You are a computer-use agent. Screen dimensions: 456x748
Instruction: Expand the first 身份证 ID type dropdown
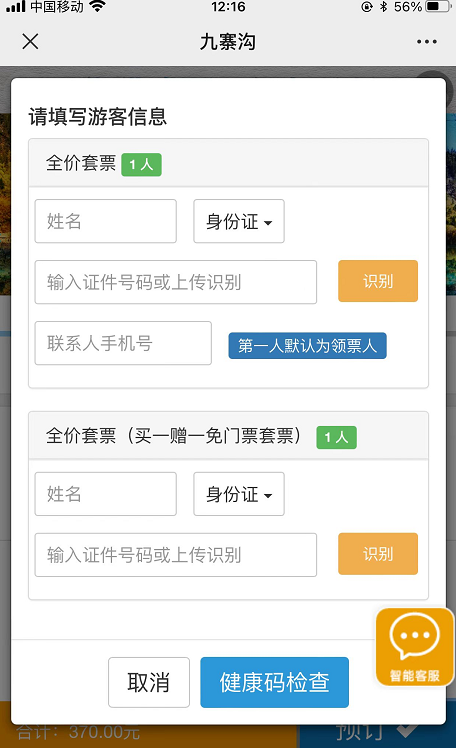239,221
